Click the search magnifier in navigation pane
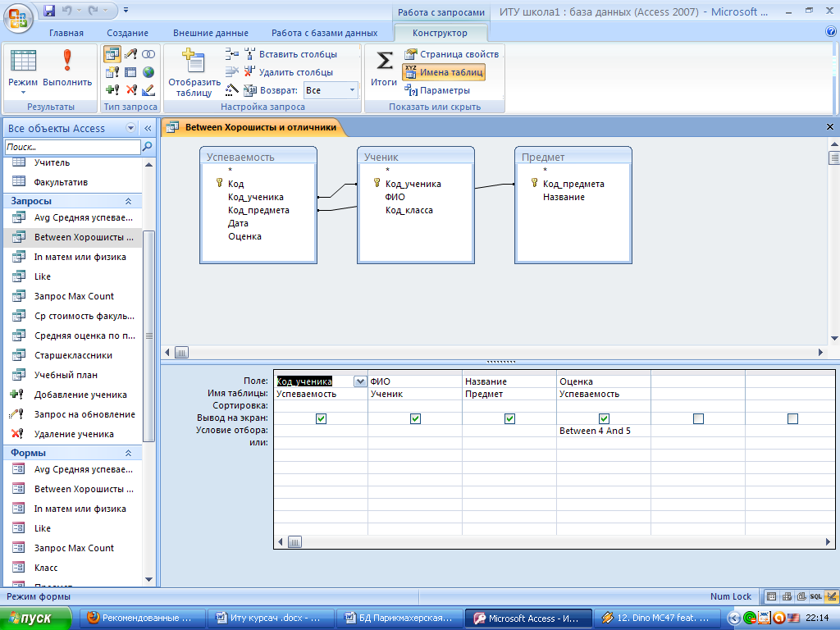The height and width of the screenshot is (630, 840). pos(148,146)
